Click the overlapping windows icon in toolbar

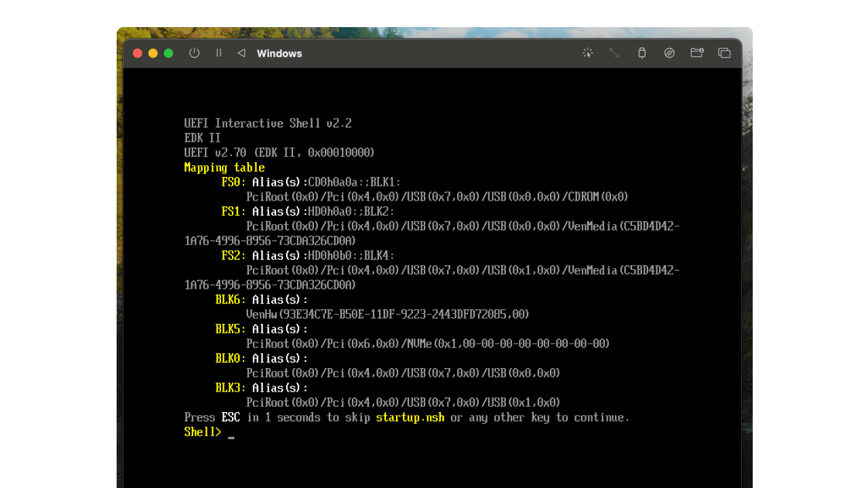point(724,53)
